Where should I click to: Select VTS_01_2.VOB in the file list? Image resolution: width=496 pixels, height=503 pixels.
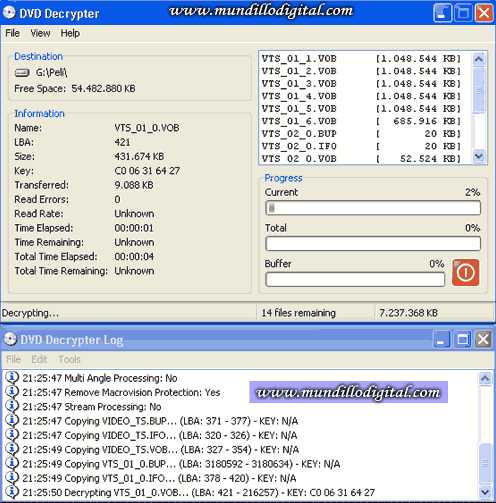point(361,71)
